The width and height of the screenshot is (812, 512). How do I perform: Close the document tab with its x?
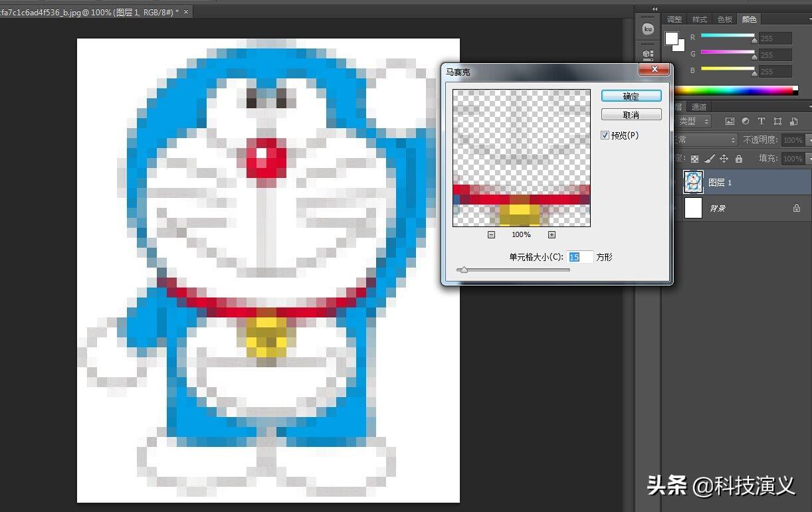click(x=185, y=12)
